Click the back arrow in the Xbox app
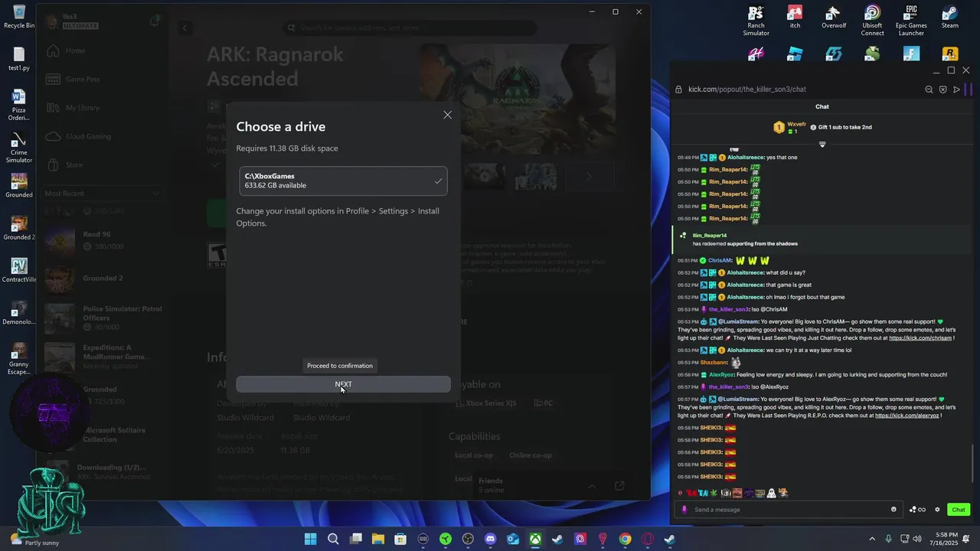 tap(185, 28)
